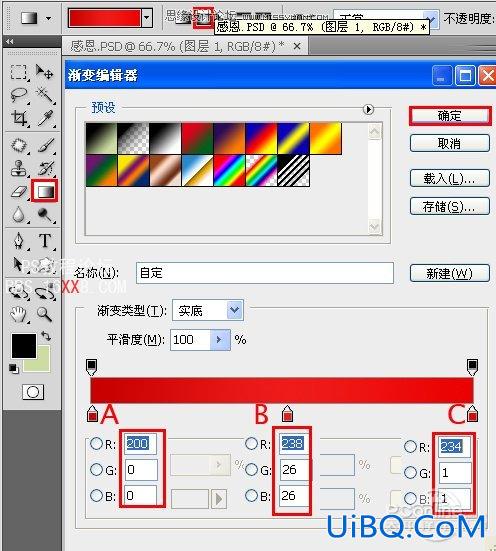
Task: Select the History Brush tool
Action: point(45,168)
